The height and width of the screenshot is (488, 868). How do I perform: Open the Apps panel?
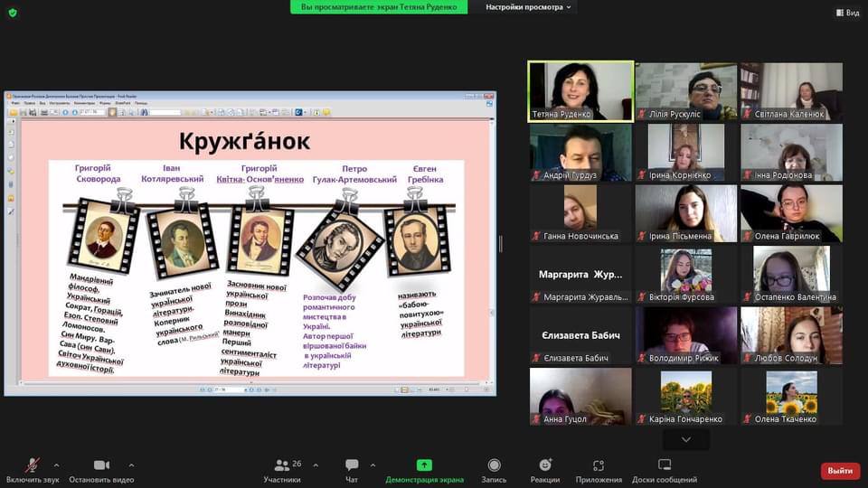[x=599, y=465]
